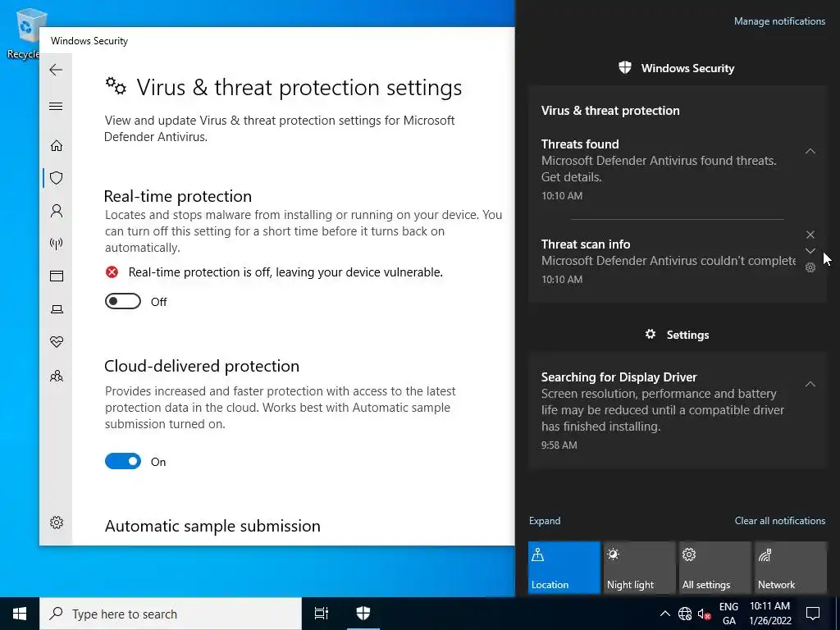Turn off Cloud-delivered protection toggle
Viewport: 840px width, 630px height.
coord(123,461)
